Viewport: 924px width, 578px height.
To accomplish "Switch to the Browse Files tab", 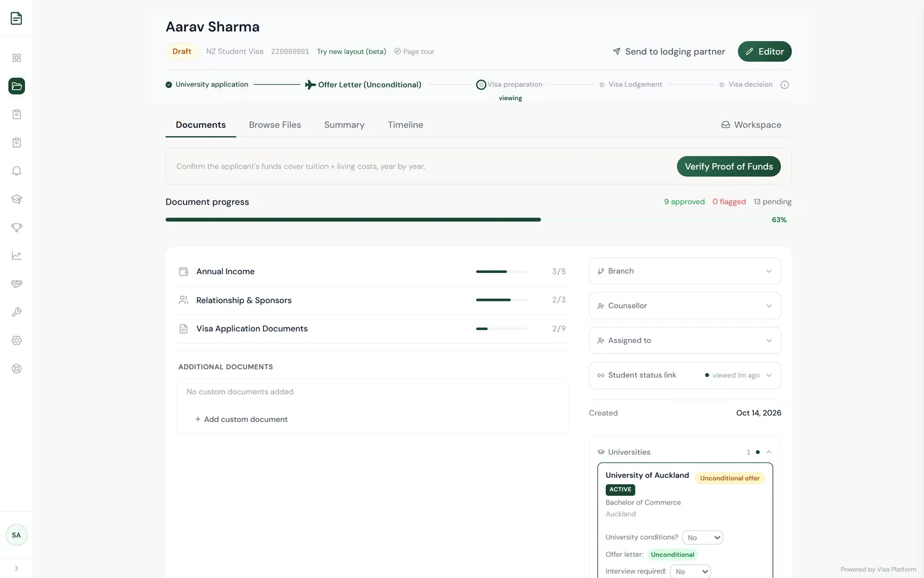I will point(275,125).
